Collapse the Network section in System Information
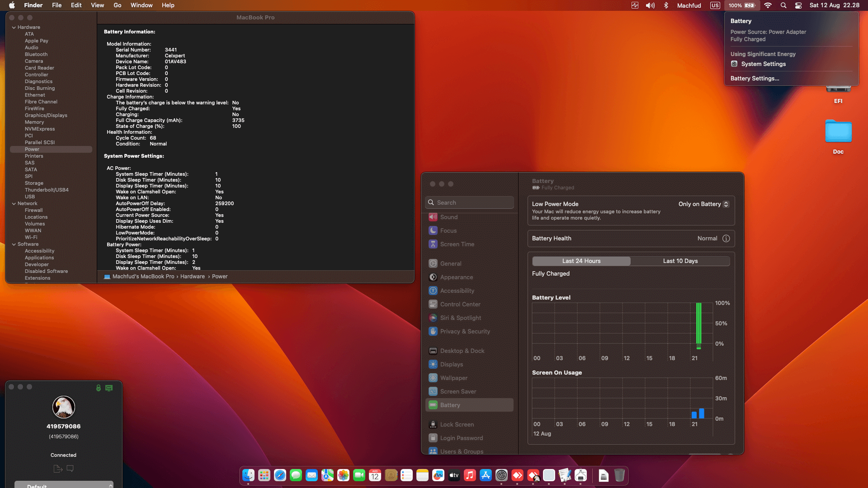 14,204
